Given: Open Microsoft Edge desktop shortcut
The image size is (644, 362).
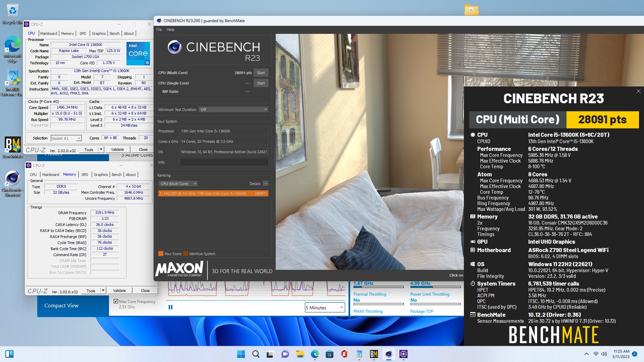Looking at the screenshot, I should click(x=12, y=49).
